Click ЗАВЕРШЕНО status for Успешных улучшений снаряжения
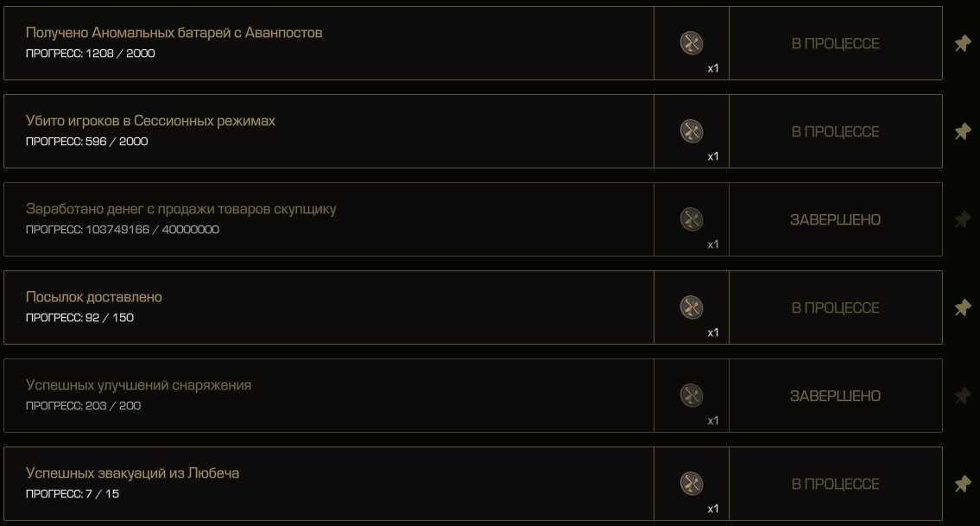The width and height of the screenshot is (980, 526). coord(835,396)
